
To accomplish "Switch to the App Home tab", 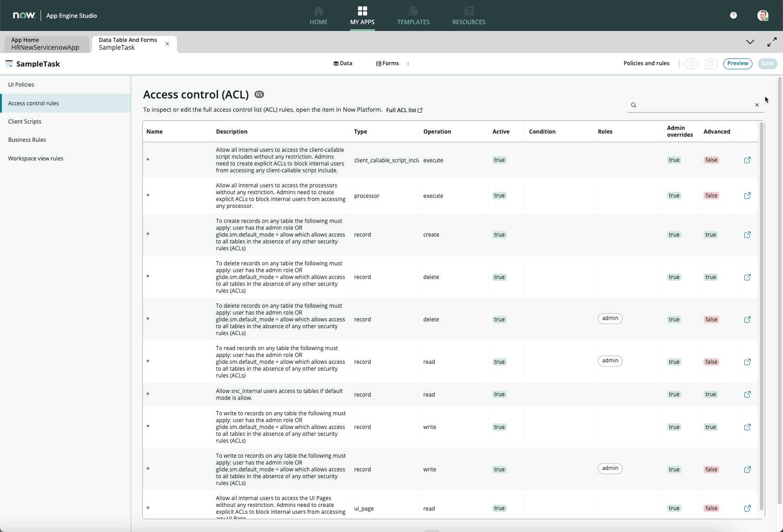I will [45, 44].
